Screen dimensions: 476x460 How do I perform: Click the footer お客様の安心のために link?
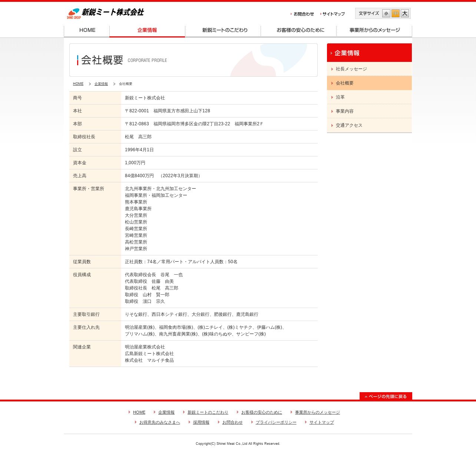(262, 413)
